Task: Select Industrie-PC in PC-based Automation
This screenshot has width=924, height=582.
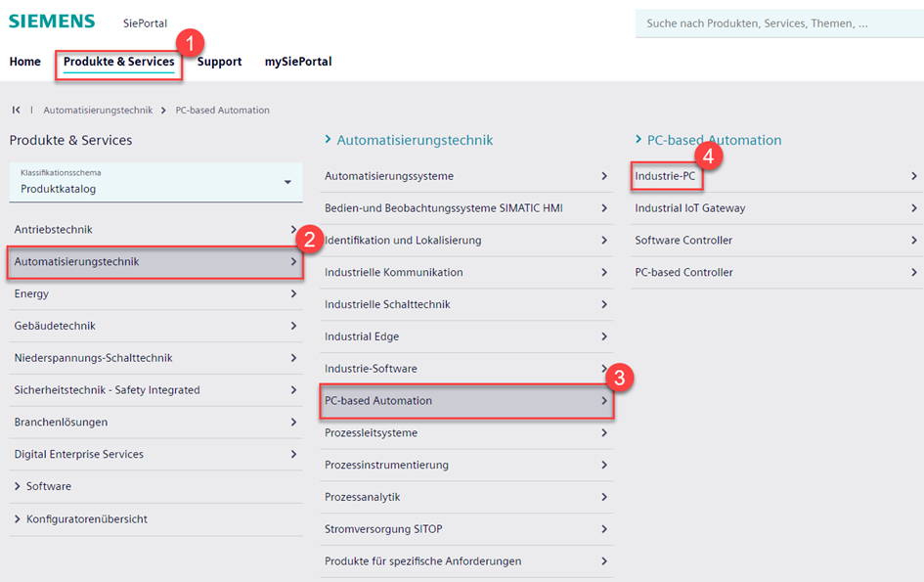Action: coord(665,176)
